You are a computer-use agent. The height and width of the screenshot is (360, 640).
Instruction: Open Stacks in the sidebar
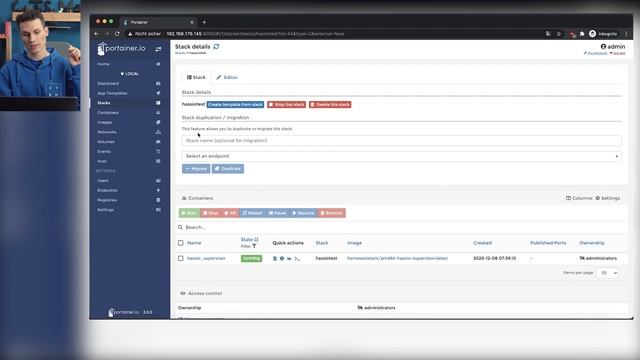point(104,103)
